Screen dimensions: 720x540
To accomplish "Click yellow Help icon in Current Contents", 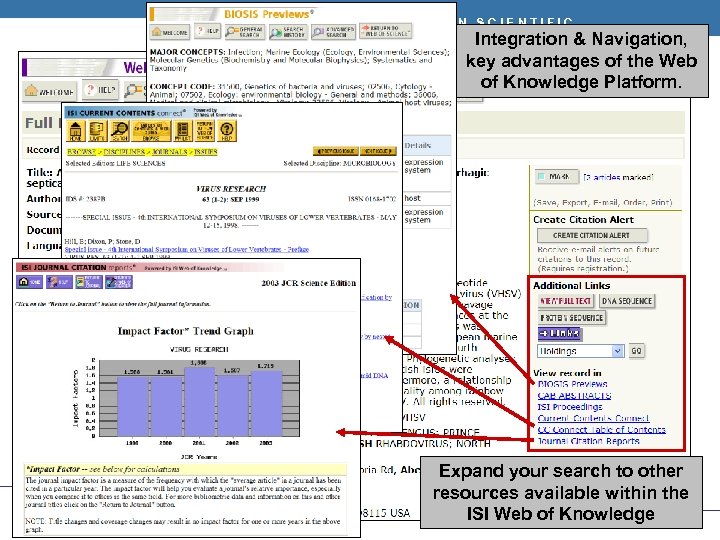I will tap(227, 131).
